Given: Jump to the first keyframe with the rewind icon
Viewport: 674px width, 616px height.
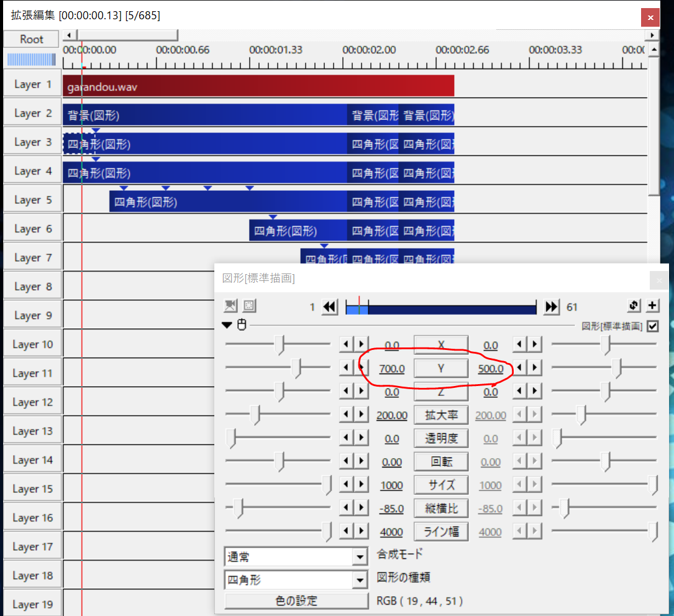Looking at the screenshot, I should pyautogui.click(x=330, y=306).
